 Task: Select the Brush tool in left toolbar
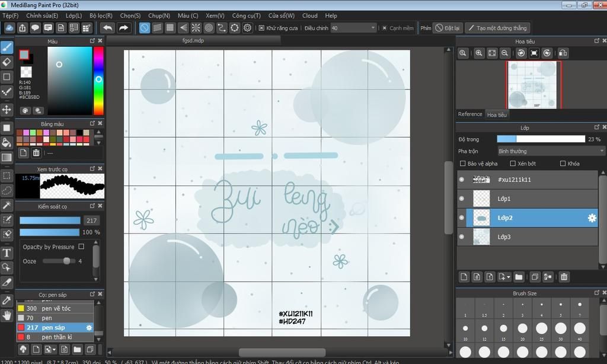(x=7, y=47)
